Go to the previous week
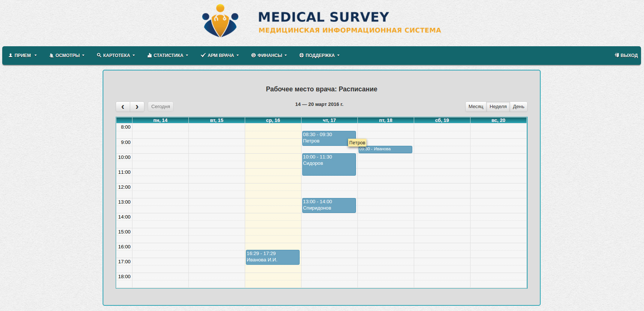 pyautogui.click(x=123, y=107)
